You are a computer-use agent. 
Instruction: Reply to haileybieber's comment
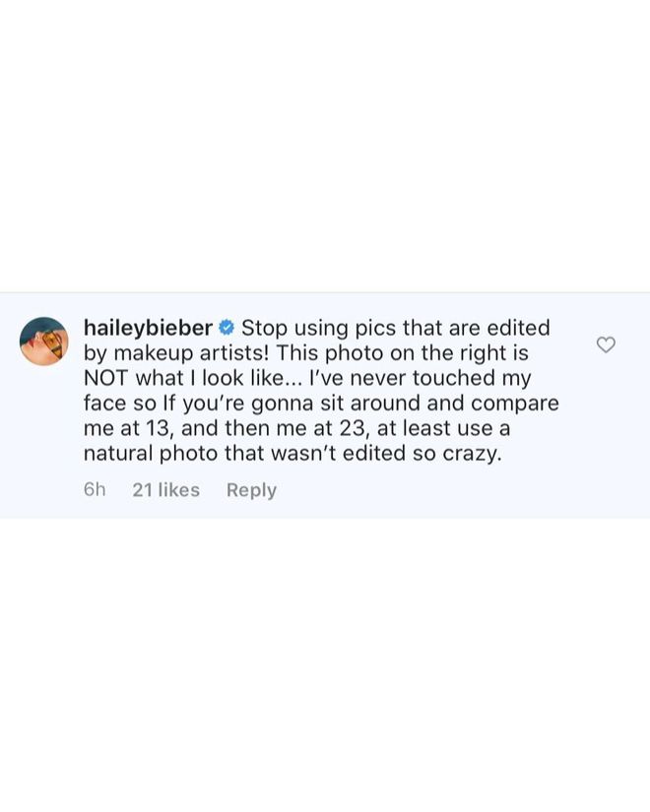click(251, 490)
